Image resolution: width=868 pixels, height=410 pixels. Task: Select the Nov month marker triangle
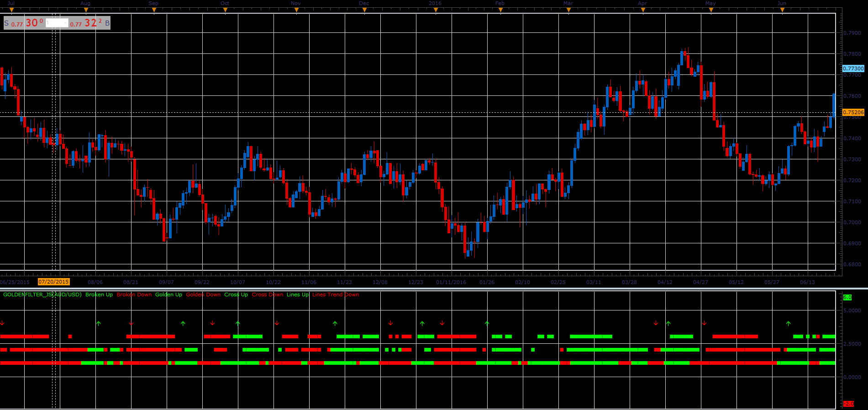pyautogui.click(x=296, y=10)
